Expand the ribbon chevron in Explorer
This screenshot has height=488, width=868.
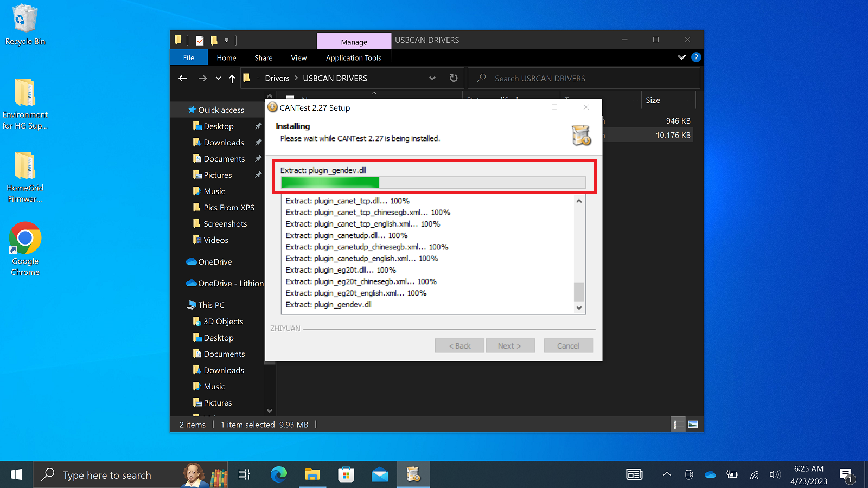pos(681,57)
